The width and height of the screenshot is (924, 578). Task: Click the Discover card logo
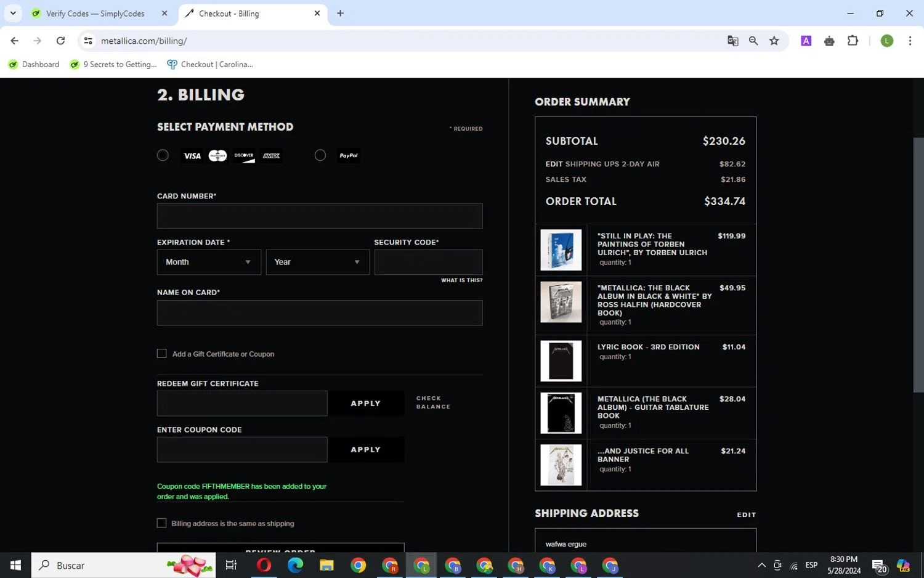click(245, 156)
